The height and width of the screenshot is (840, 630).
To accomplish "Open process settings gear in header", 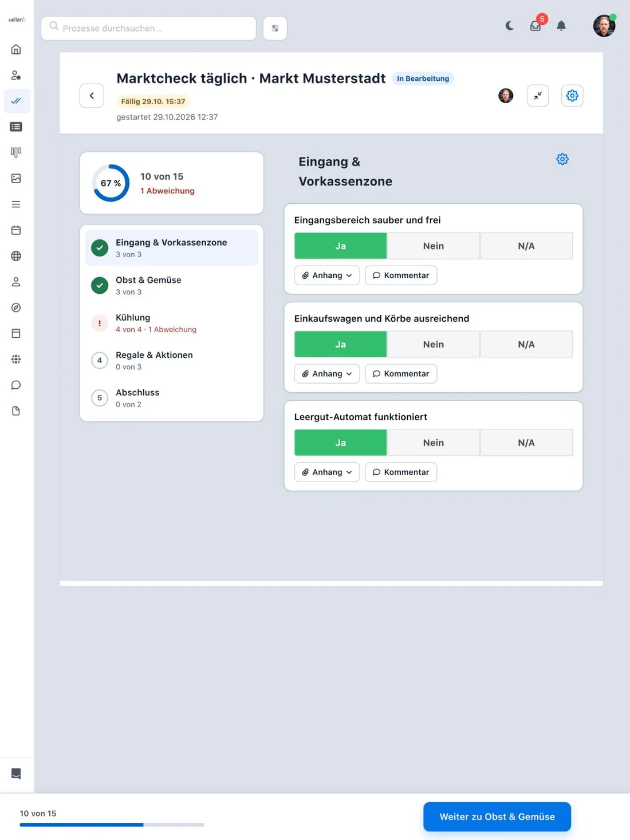I will (x=572, y=96).
